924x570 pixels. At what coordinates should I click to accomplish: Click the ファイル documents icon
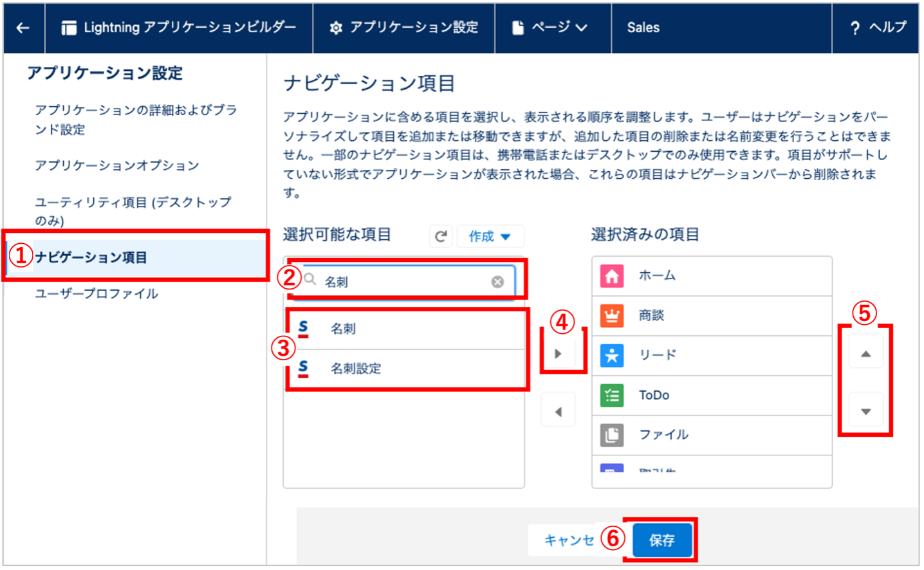point(612,435)
